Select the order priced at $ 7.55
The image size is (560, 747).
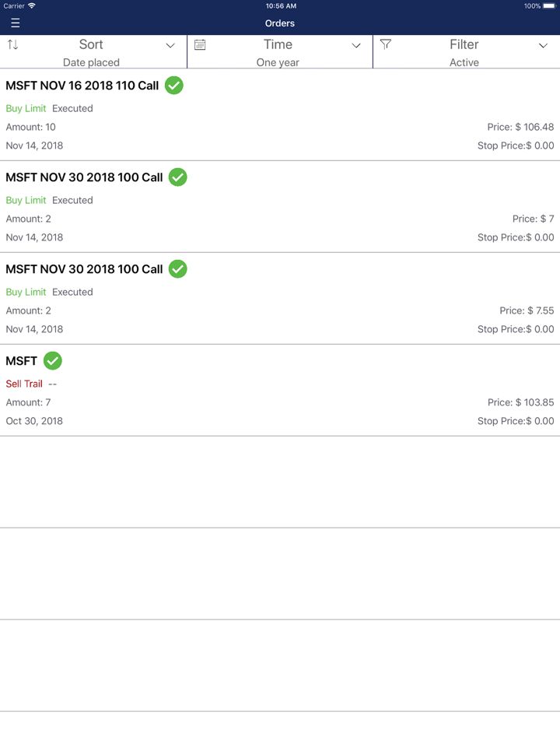tap(280, 300)
